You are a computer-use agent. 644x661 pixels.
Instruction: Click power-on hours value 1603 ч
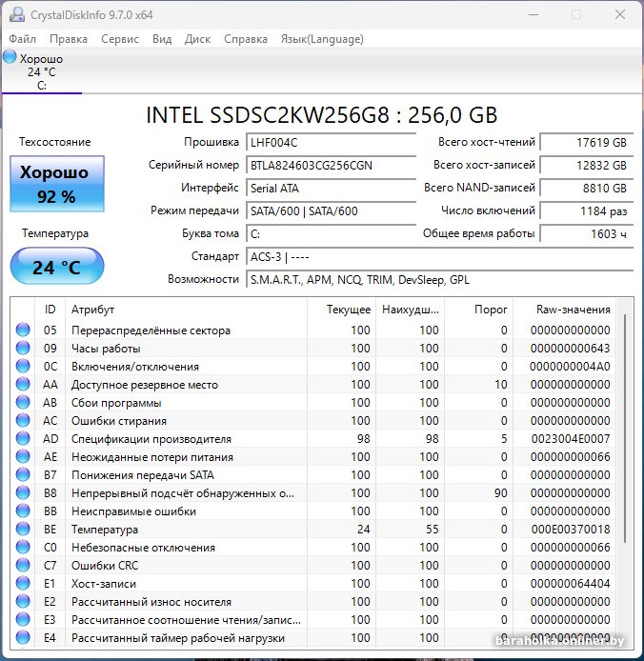click(x=587, y=233)
